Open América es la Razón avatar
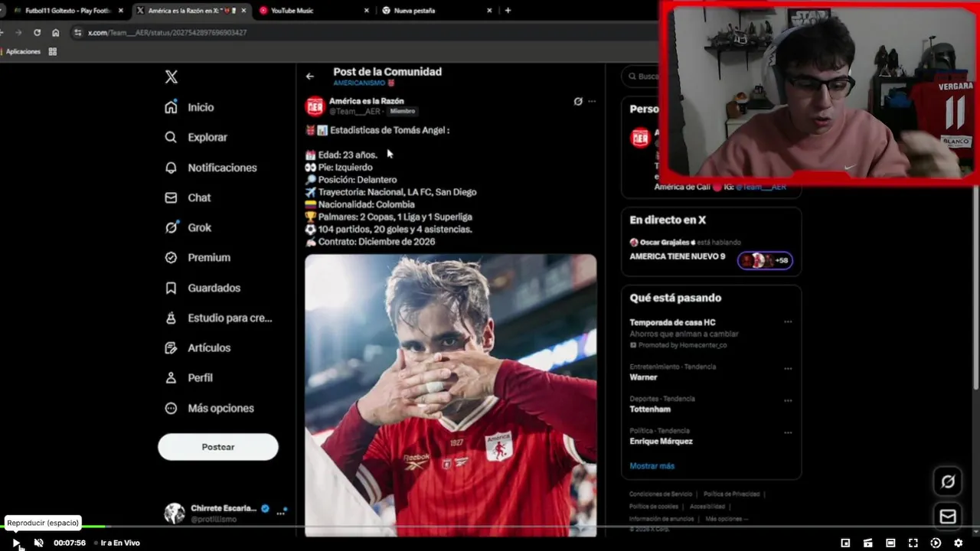 [315, 106]
